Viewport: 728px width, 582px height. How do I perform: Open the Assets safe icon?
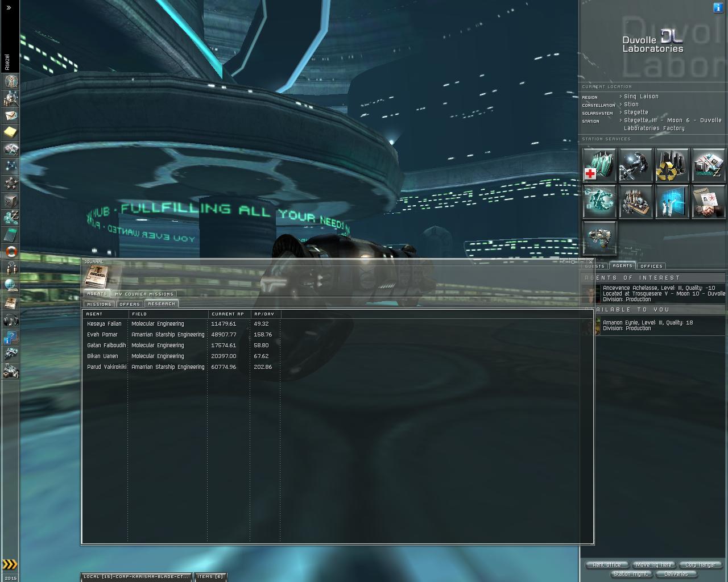[x=11, y=201]
